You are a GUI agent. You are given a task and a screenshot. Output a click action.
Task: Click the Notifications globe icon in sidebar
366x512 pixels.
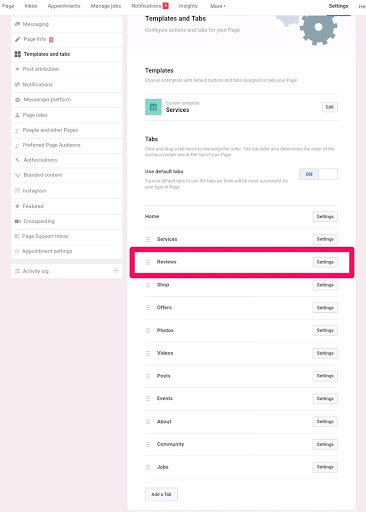(17, 84)
